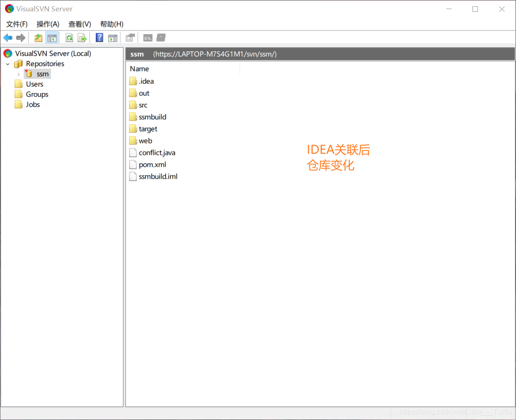Image resolution: width=516 pixels, height=420 pixels.
Task: Click the Groups folder icon
Action: pyautogui.click(x=19, y=94)
